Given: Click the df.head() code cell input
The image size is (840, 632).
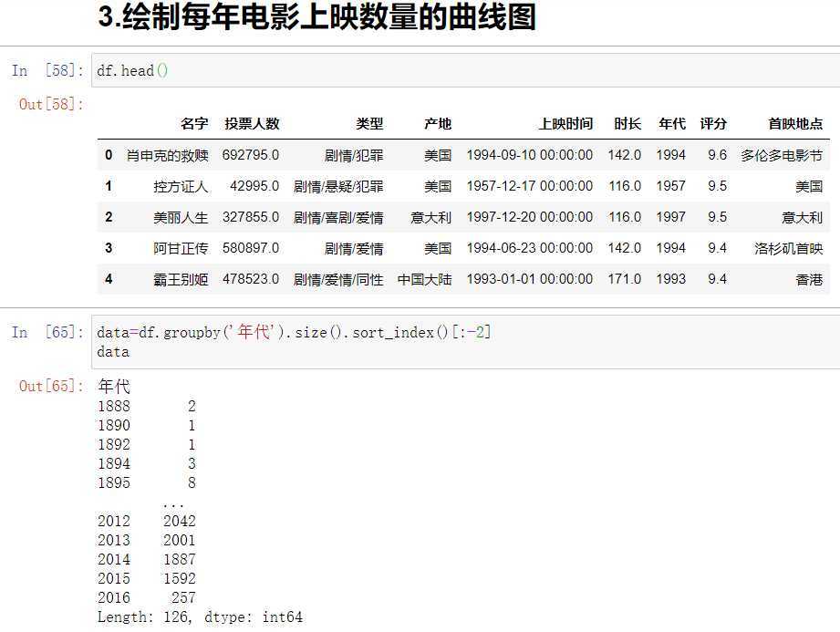Looking at the screenshot, I should tap(465, 70).
